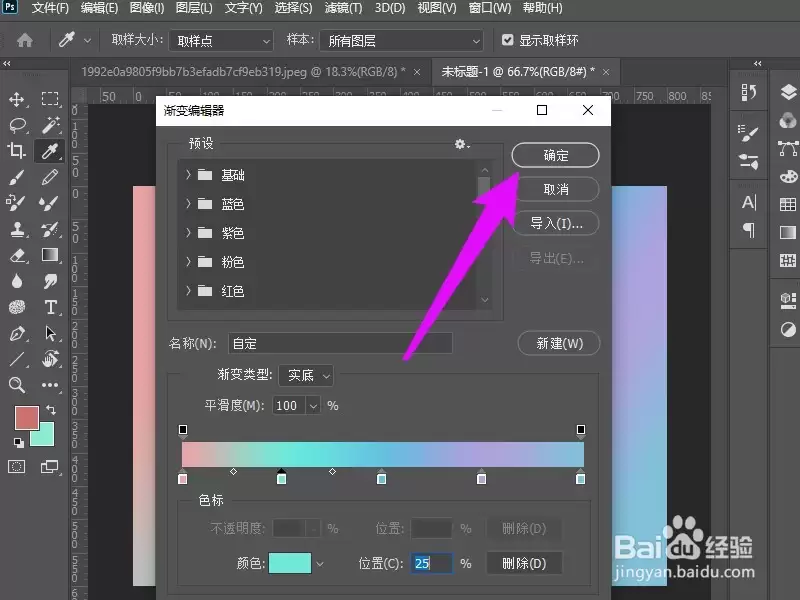Click the 导入(I)... button
This screenshot has width=800, height=600.
coord(556,223)
